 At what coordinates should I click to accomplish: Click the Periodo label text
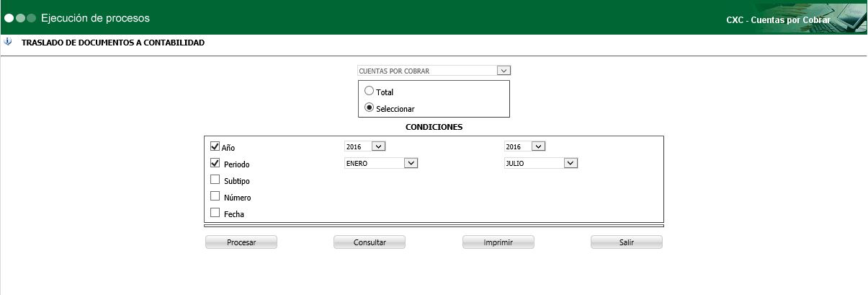[237, 165]
